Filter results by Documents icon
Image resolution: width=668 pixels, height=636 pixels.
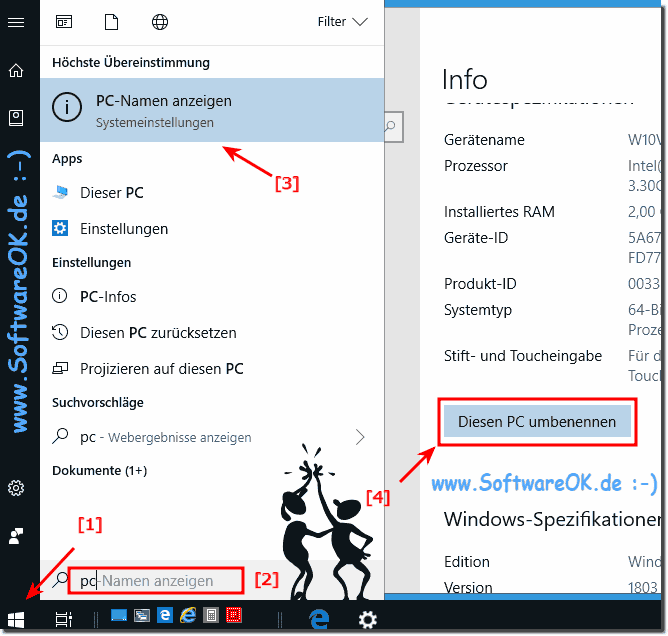(112, 22)
